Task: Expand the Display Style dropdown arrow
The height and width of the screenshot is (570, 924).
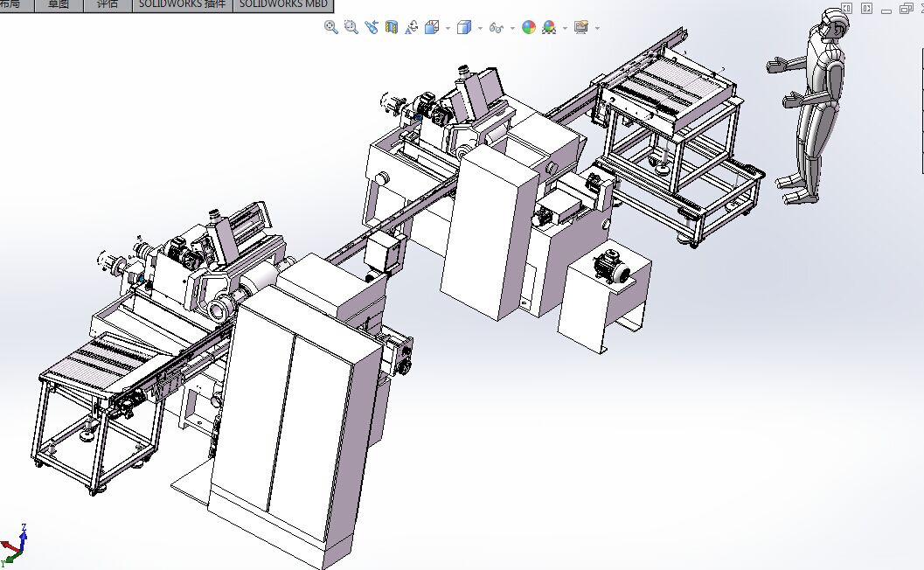Action: [480, 28]
